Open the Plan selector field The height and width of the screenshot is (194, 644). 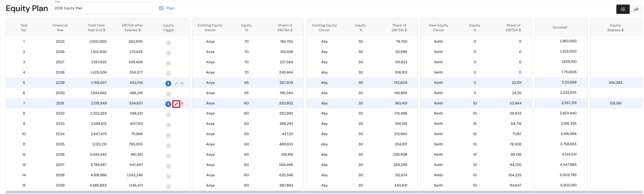(101, 8)
